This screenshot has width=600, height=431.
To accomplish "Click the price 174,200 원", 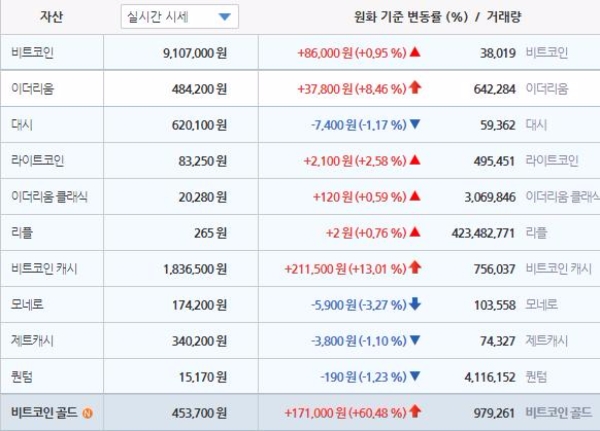I will point(199,305).
